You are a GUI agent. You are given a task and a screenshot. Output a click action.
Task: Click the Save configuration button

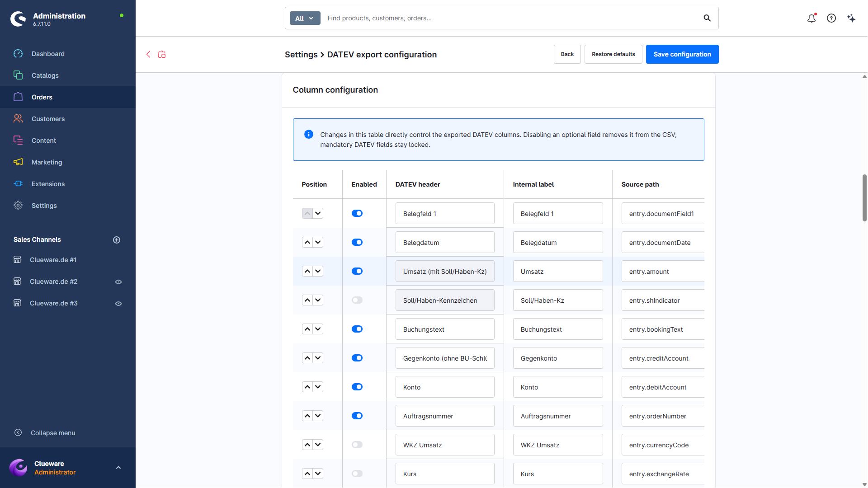682,54
